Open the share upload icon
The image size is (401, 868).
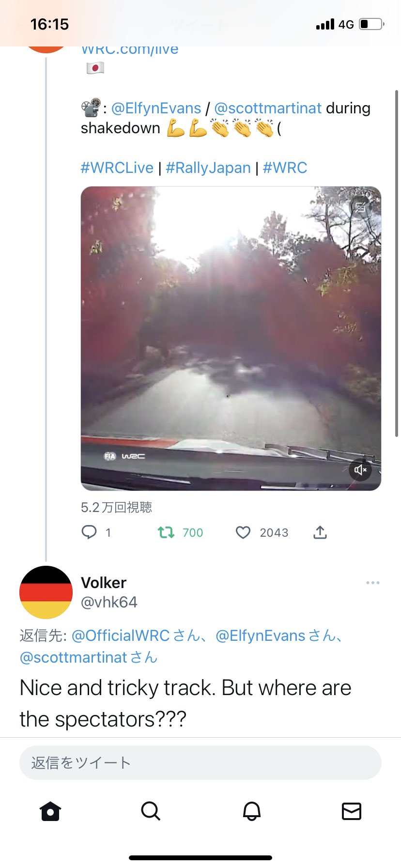[x=320, y=532]
